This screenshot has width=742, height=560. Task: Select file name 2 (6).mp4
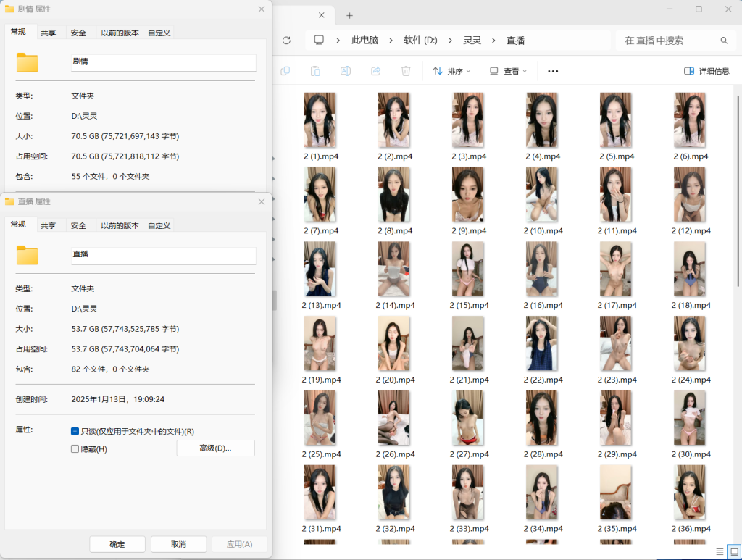coord(691,156)
